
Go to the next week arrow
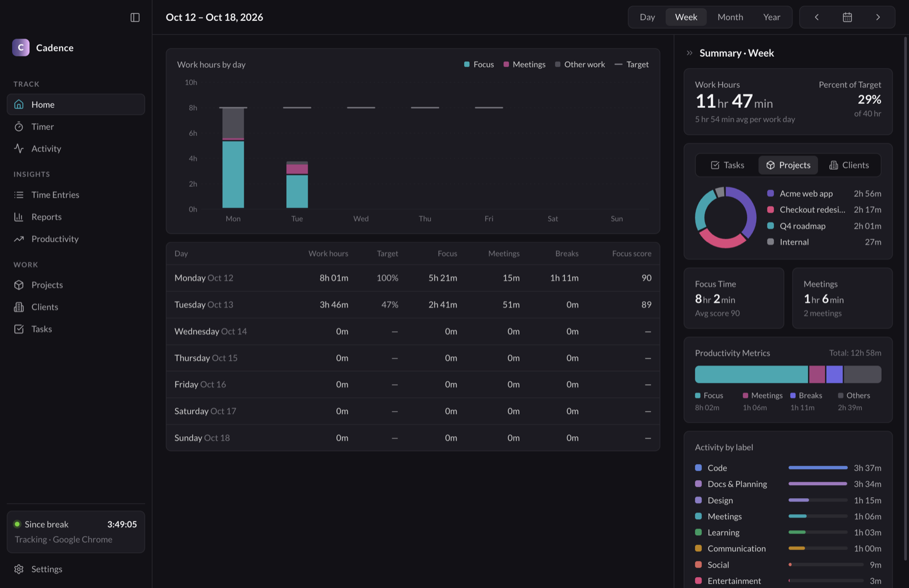878,17
